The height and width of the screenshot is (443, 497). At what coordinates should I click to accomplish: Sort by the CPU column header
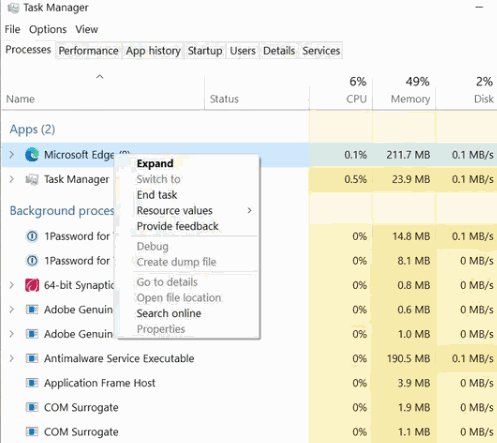(x=341, y=90)
